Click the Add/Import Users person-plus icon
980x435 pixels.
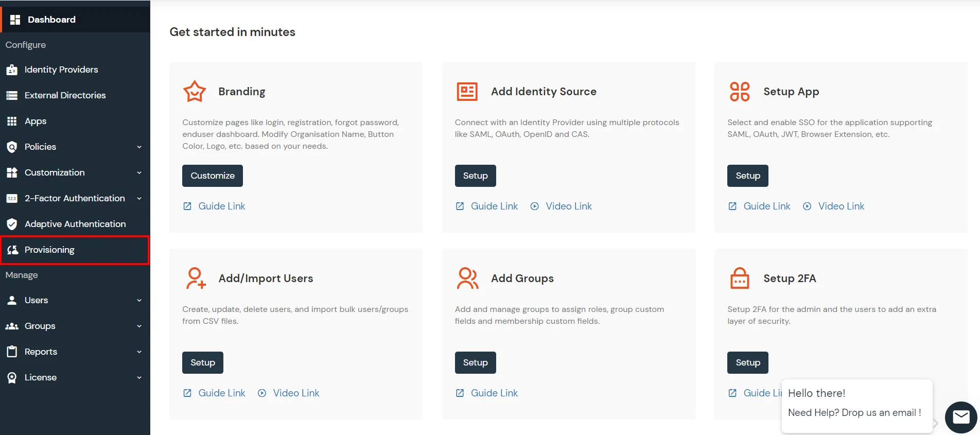196,278
